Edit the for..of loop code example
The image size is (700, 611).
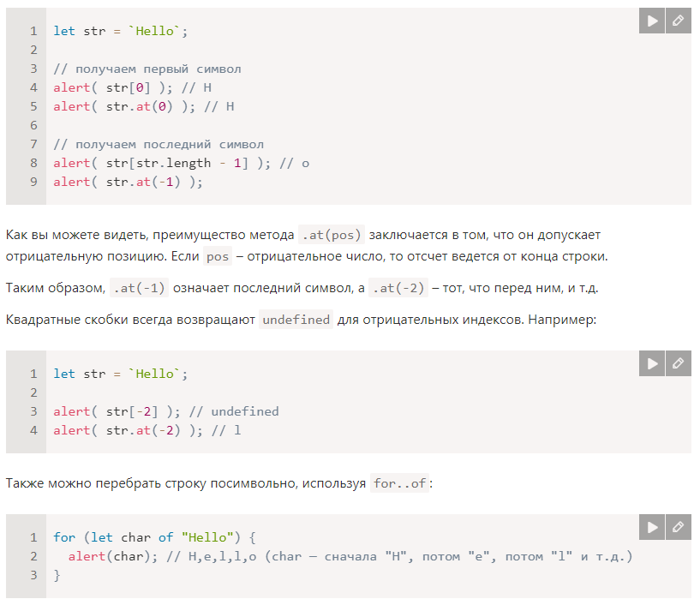pyautogui.click(x=678, y=528)
